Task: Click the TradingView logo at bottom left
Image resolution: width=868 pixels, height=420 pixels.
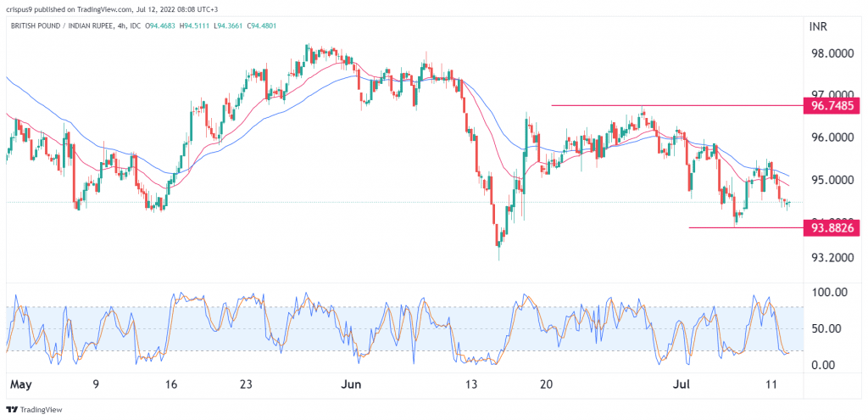Action: 34,410
